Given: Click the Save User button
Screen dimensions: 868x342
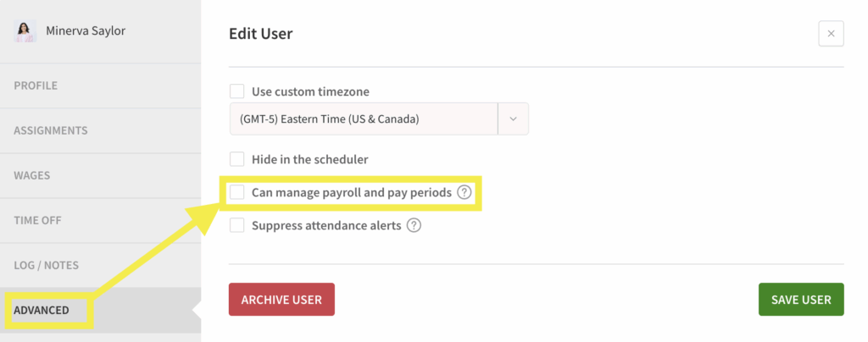Looking at the screenshot, I should 801,300.
